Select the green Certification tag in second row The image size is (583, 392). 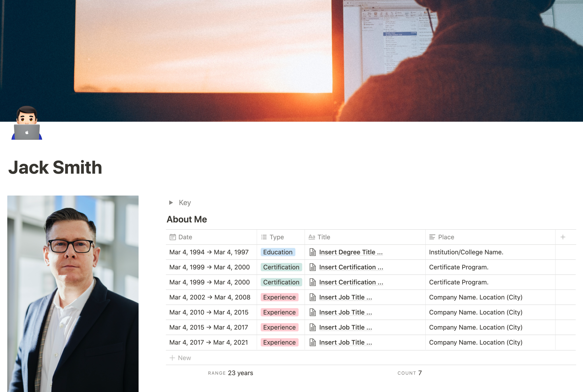click(x=281, y=267)
